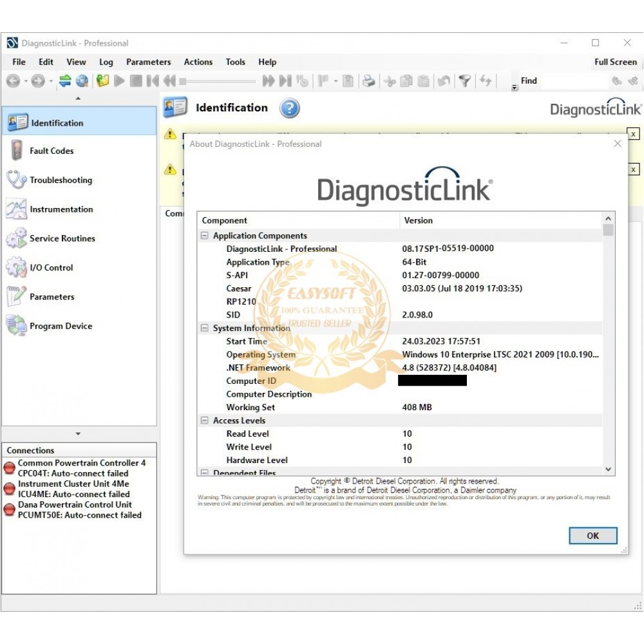Click the skip to end playback icon
Viewport: 644px width, 644px height.
click(285, 81)
